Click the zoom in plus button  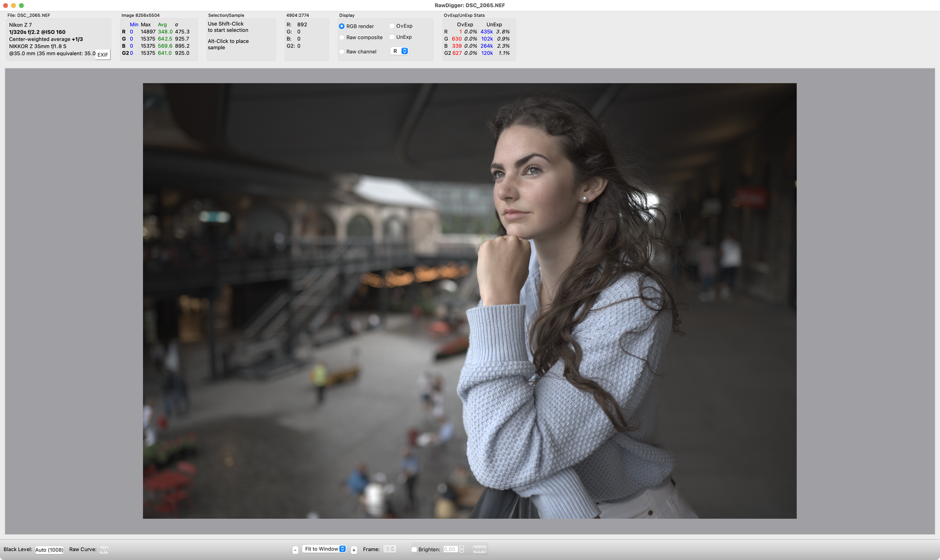coord(354,550)
